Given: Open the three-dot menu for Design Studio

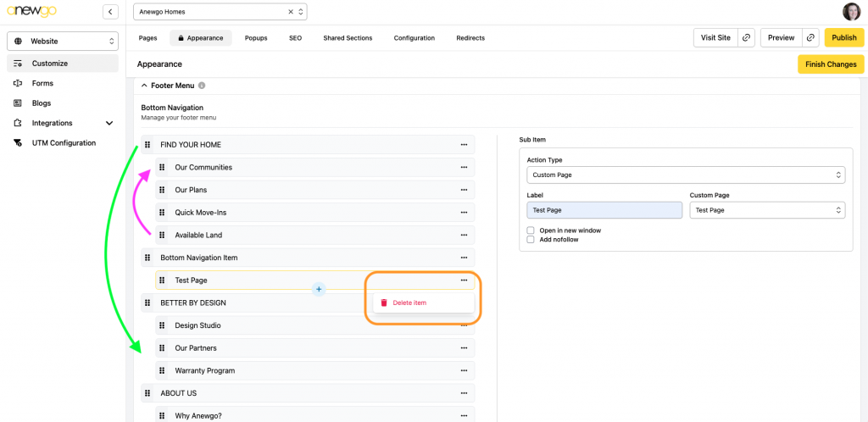Looking at the screenshot, I should (x=464, y=325).
